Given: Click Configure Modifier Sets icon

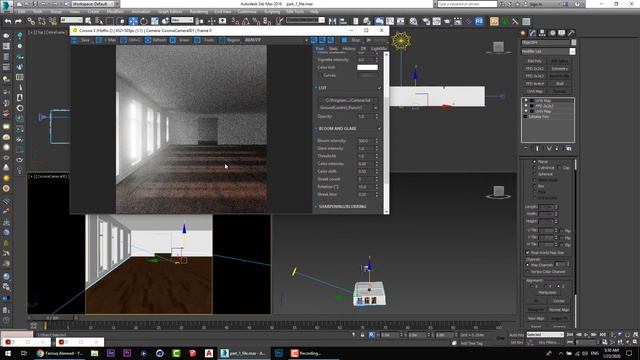Looking at the screenshot, I should pyautogui.click(x=569, y=148).
